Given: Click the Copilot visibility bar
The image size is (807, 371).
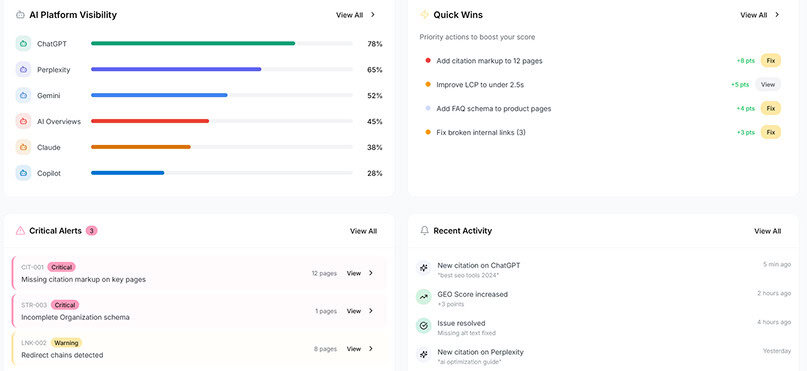Looking at the screenshot, I should 128,173.
